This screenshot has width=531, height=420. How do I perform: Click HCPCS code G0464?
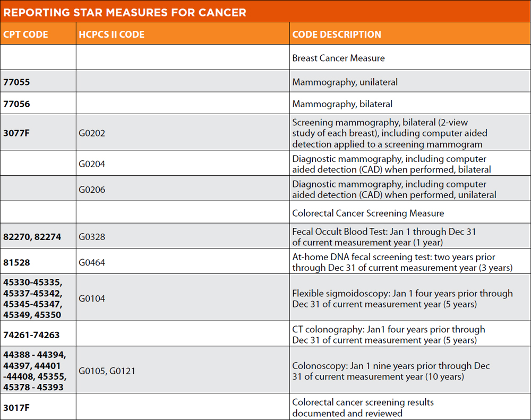pyautogui.click(x=92, y=262)
